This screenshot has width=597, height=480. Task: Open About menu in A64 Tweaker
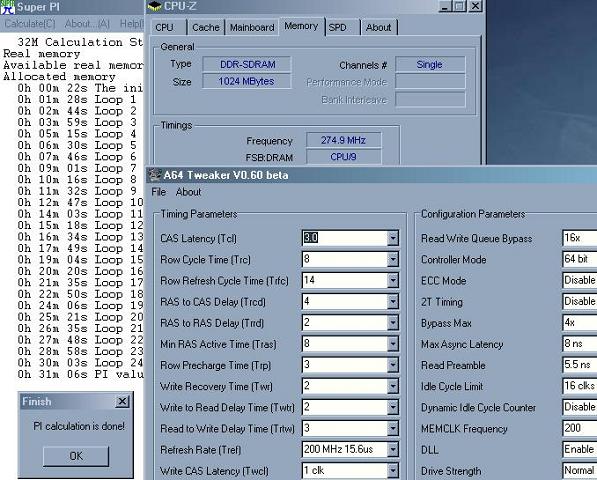(188, 192)
